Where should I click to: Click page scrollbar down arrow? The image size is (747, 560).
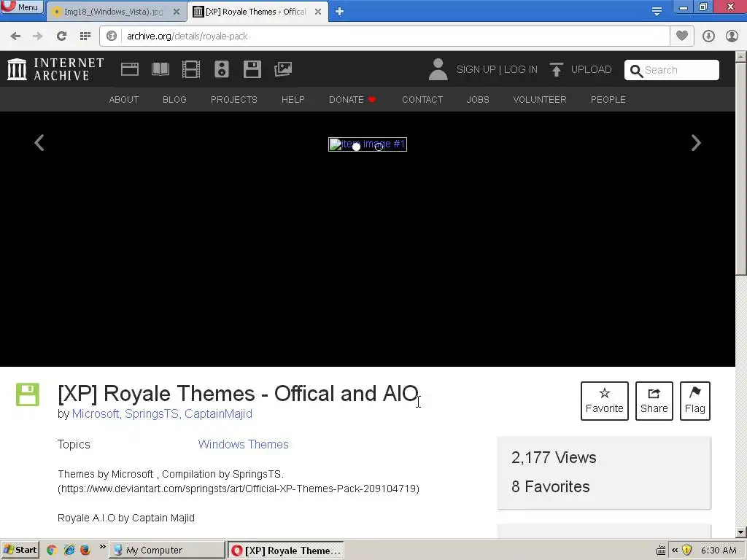(741, 532)
